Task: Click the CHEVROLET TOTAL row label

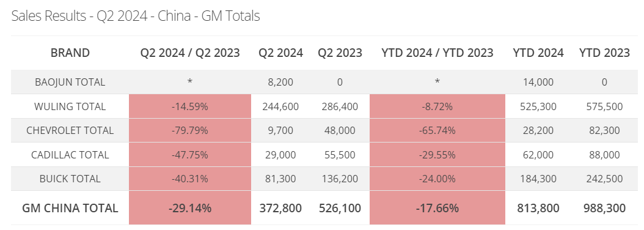Action: (70, 130)
